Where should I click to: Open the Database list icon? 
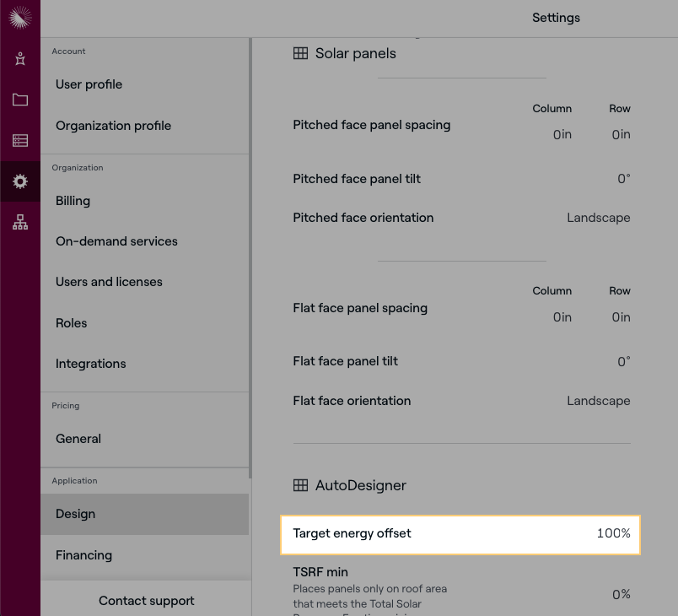coord(20,141)
